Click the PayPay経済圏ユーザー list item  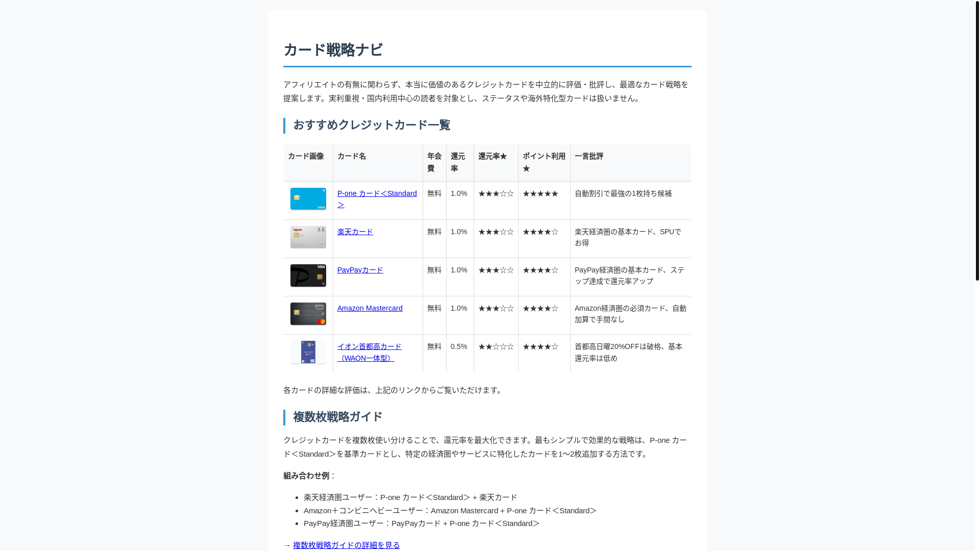(x=422, y=523)
